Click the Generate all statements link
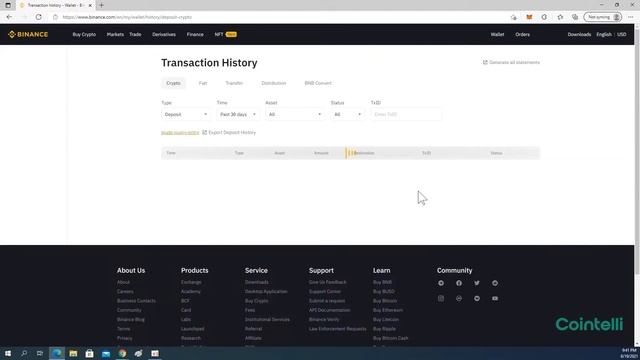The width and height of the screenshot is (640, 360). [x=514, y=62]
